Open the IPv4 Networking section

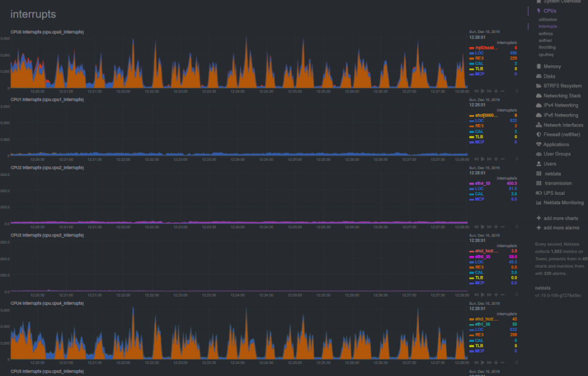(x=560, y=105)
